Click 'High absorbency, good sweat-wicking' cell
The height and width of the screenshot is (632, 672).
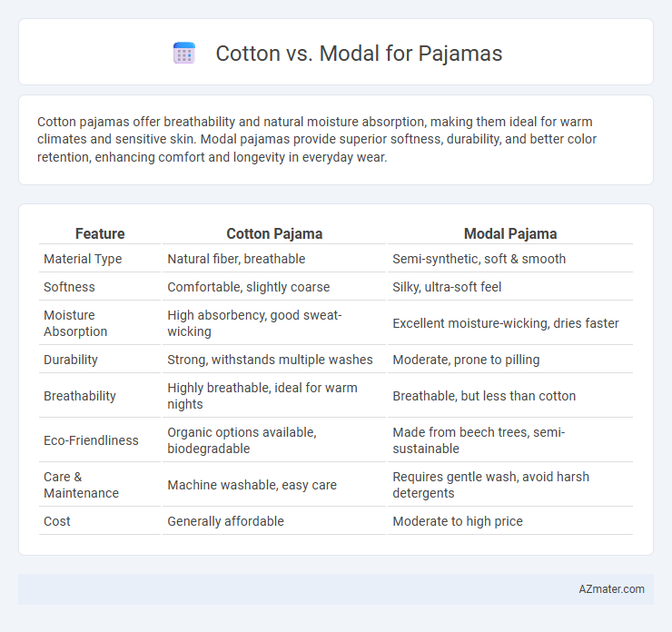[254, 323]
